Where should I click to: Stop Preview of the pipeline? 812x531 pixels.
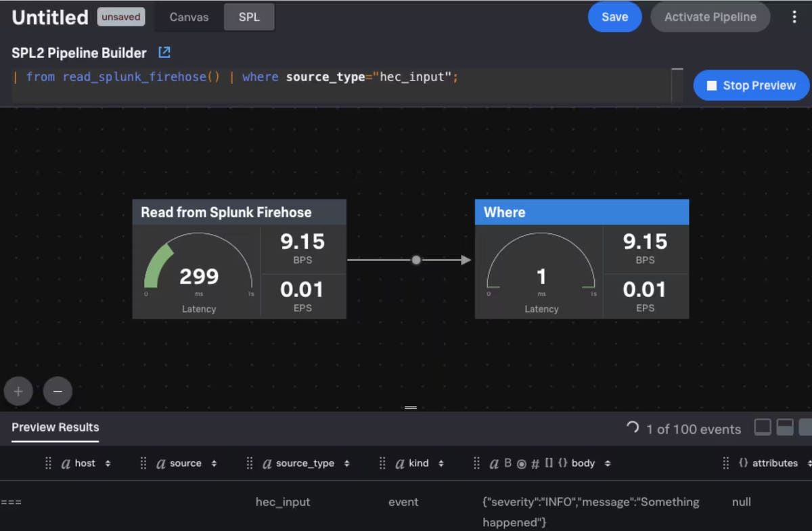coord(751,85)
